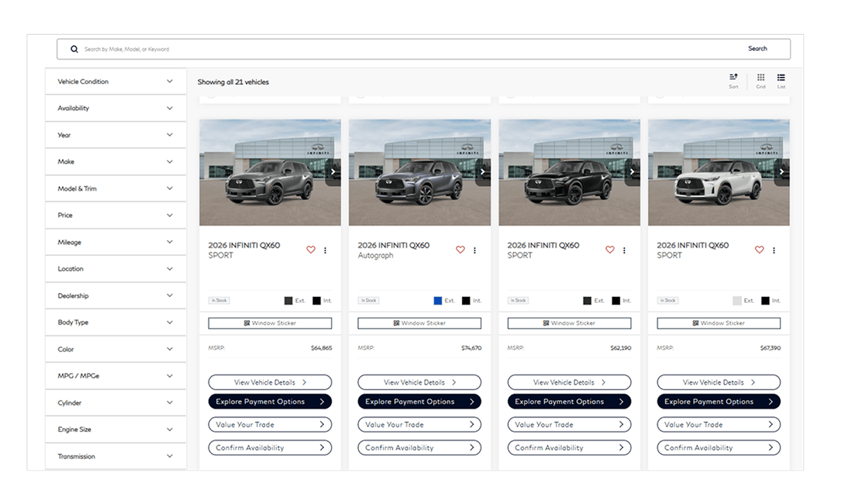Expand the Price filter

(x=116, y=215)
